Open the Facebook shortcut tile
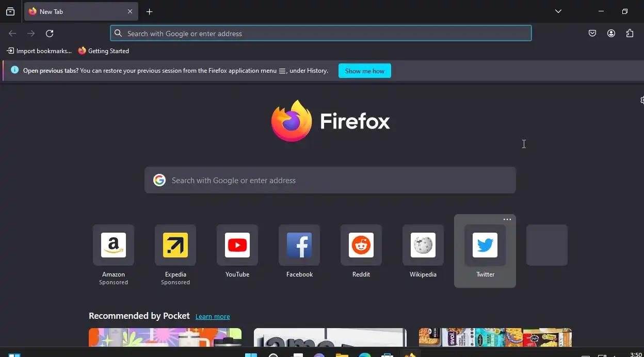The width and height of the screenshot is (644, 357). pos(299,245)
